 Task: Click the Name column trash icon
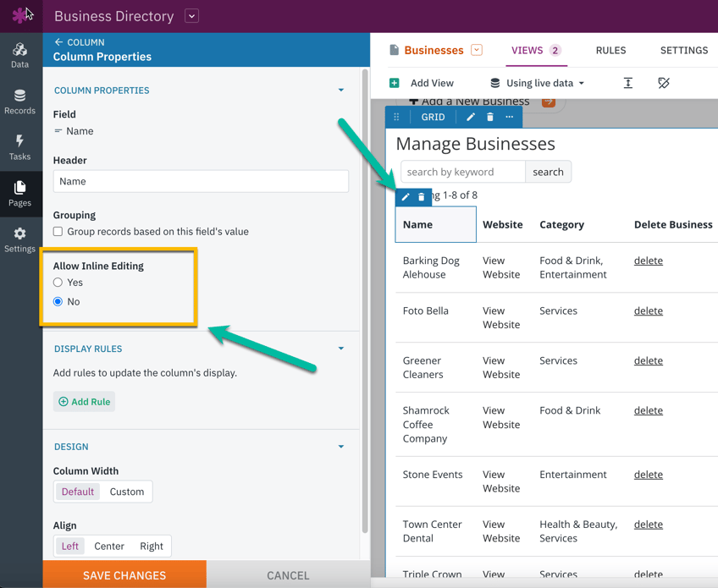[422, 197]
